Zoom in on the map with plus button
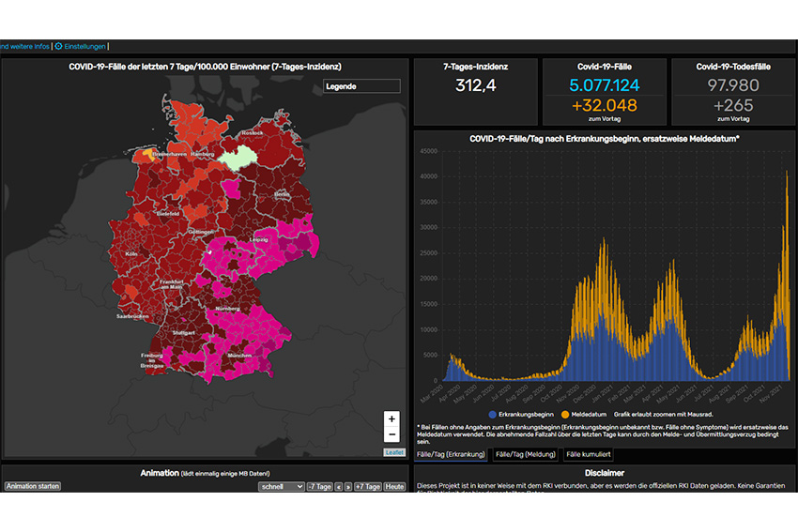Image resolution: width=798 pixels, height=532 pixels. click(x=391, y=418)
